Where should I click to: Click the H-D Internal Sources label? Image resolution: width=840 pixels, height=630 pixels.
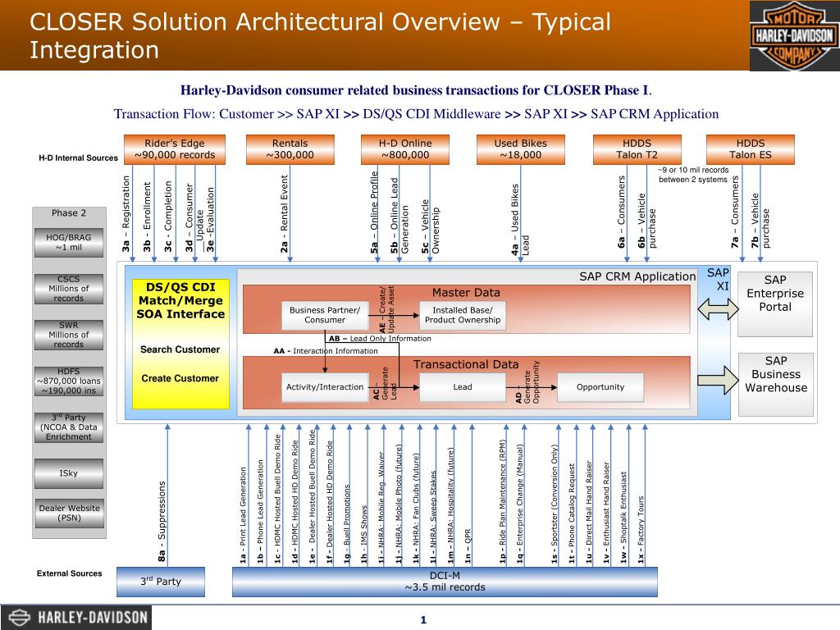[x=78, y=158]
